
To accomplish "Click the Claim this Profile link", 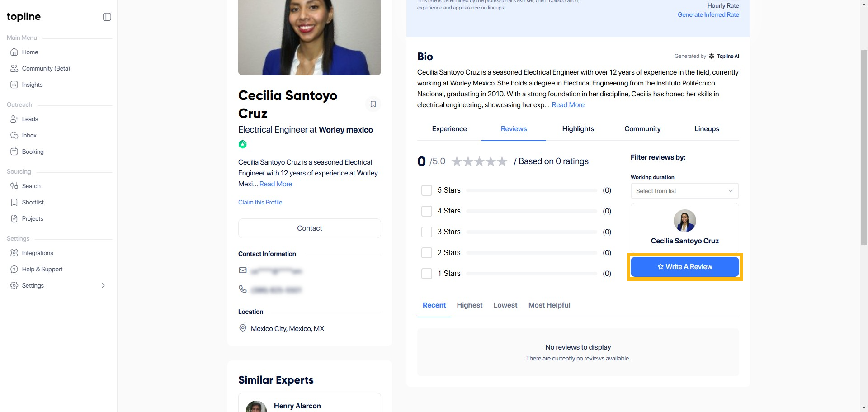I will (x=260, y=202).
